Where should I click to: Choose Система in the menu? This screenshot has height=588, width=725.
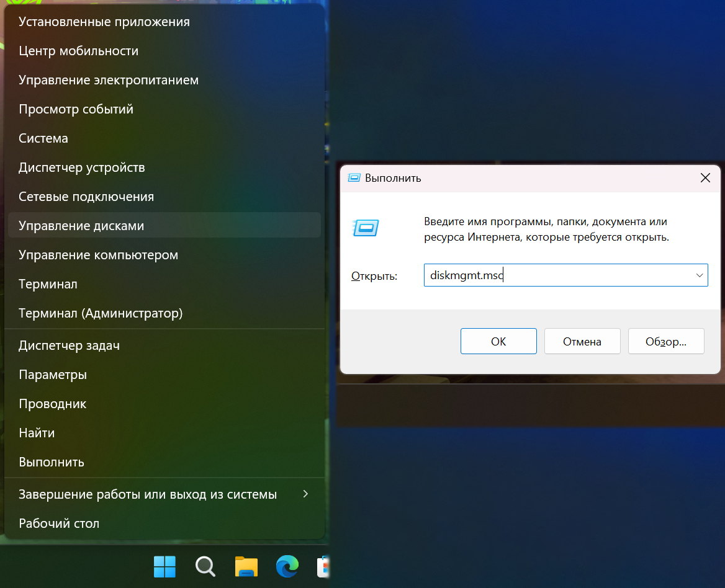click(164, 138)
